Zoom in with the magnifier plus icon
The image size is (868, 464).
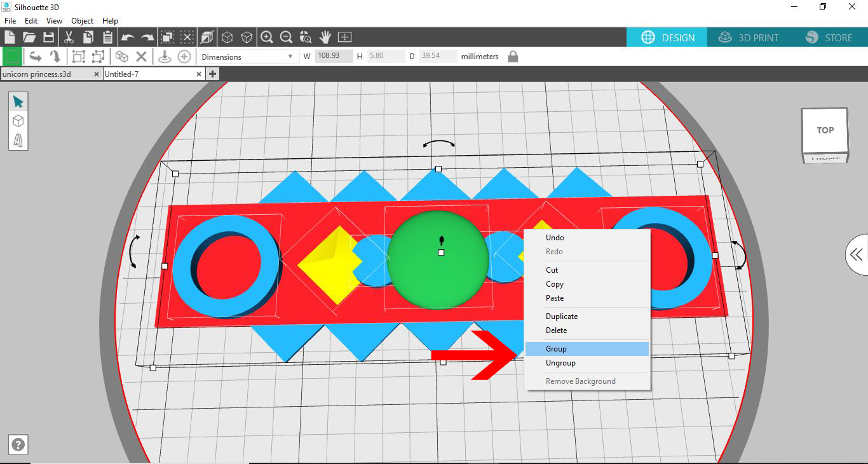click(267, 37)
